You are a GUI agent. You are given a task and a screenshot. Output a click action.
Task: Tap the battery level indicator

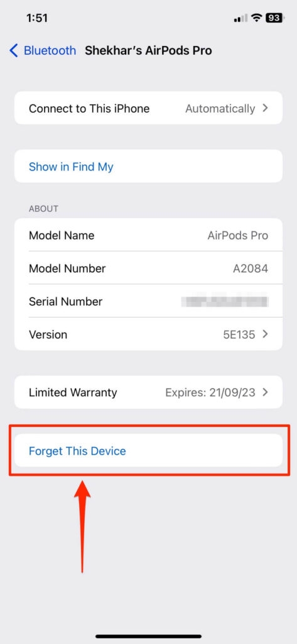274,18
